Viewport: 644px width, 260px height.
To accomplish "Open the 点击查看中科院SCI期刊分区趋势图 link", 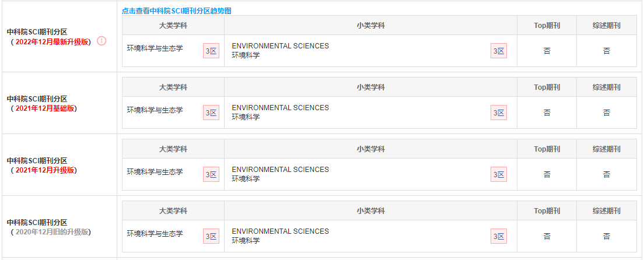I will click(x=177, y=11).
